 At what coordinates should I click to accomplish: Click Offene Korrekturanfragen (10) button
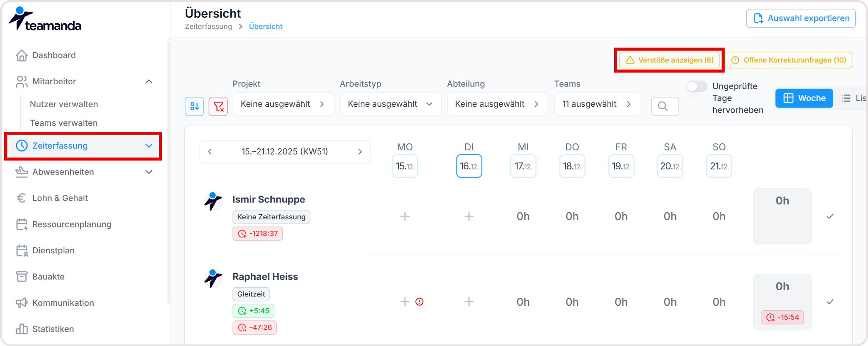point(789,60)
